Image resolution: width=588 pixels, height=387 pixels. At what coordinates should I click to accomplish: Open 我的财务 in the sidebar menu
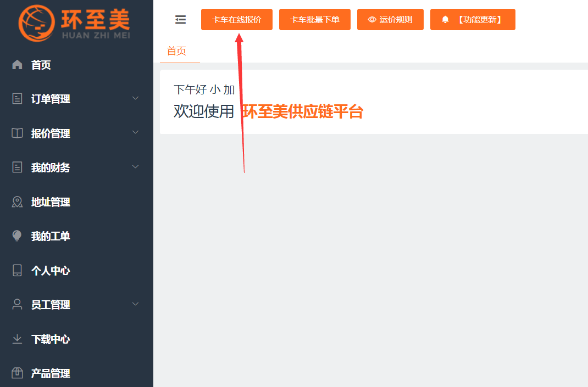(51, 168)
